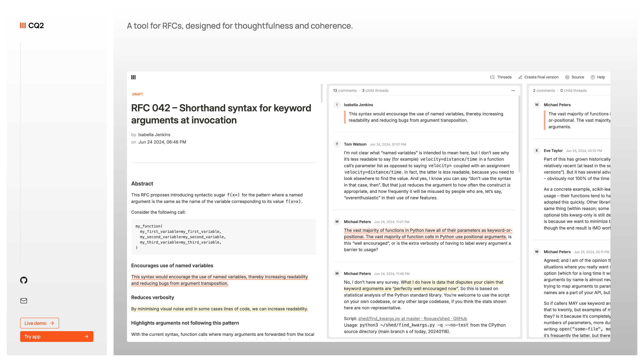Screen dimensions: 644x362
Task: Open the GitHub icon in sidebar
Action: click(x=24, y=280)
